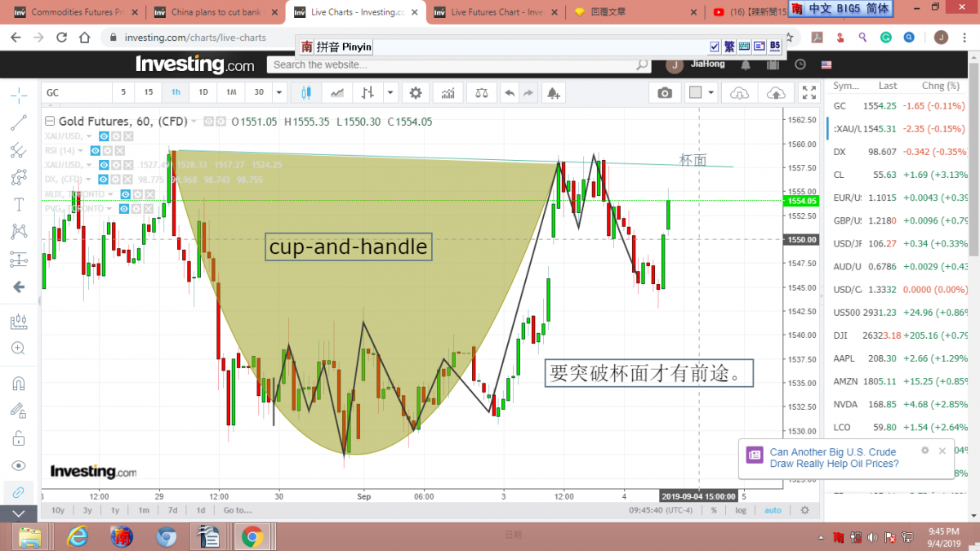This screenshot has height=551, width=980.
Task: Click the Go to... button
Action: pos(237,510)
